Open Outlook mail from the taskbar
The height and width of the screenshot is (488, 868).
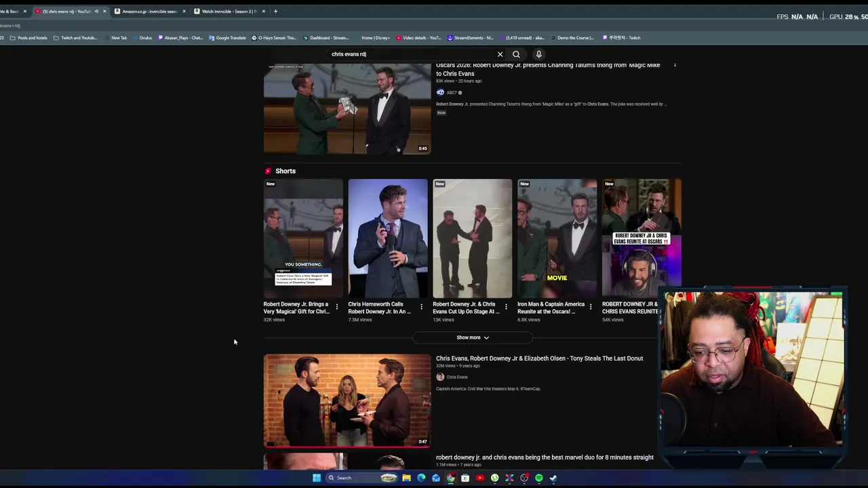pyautogui.click(x=436, y=478)
